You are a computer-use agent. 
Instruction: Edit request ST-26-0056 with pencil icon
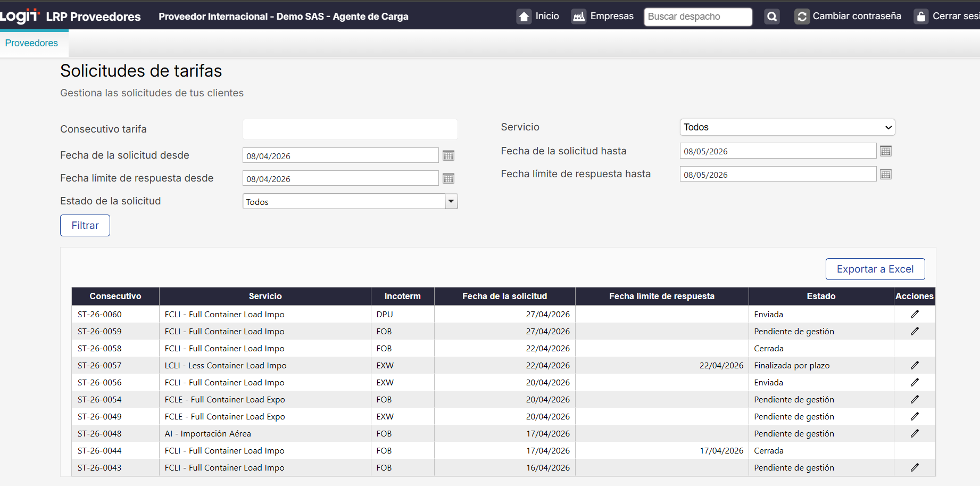(915, 382)
